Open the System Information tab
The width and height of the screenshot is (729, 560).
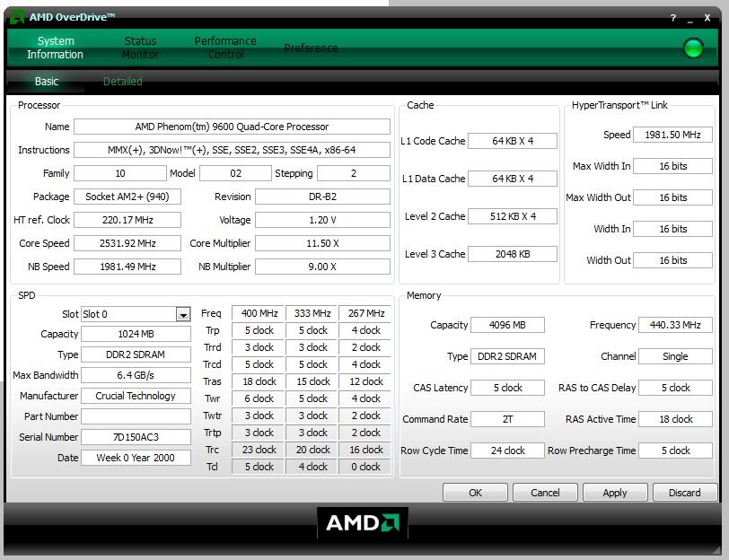pos(56,48)
